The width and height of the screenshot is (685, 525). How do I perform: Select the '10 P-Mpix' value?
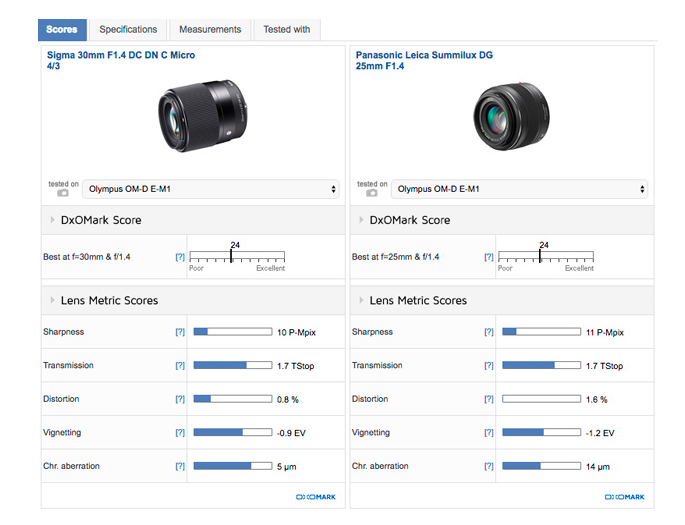[x=296, y=333]
